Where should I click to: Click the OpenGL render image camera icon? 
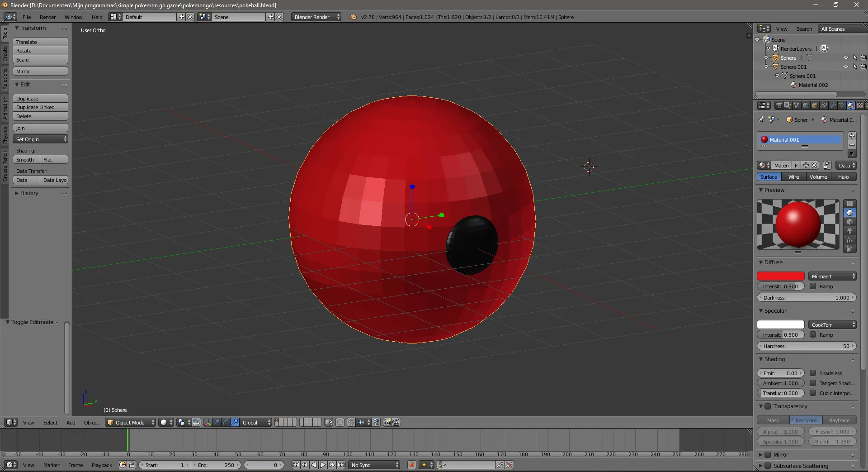point(387,422)
